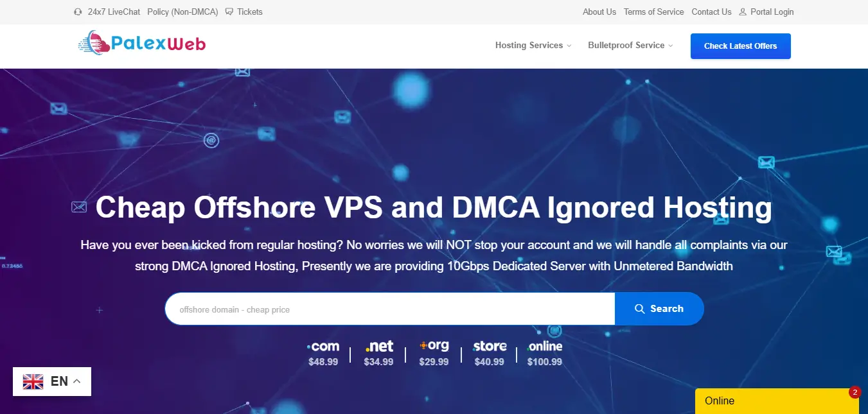
Task: Click the .org globe icon above $29.99
Action: tap(422, 345)
